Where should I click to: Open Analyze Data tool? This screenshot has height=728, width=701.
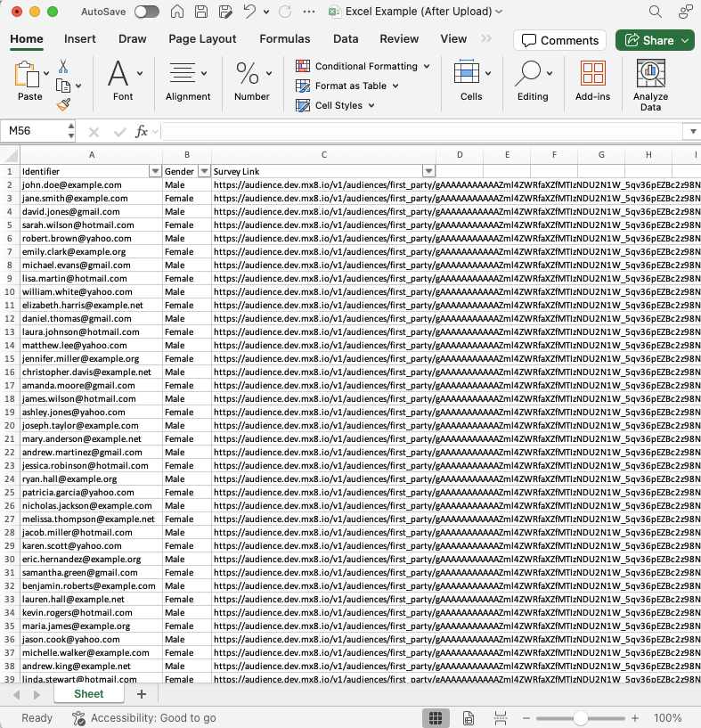pyautogui.click(x=650, y=86)
